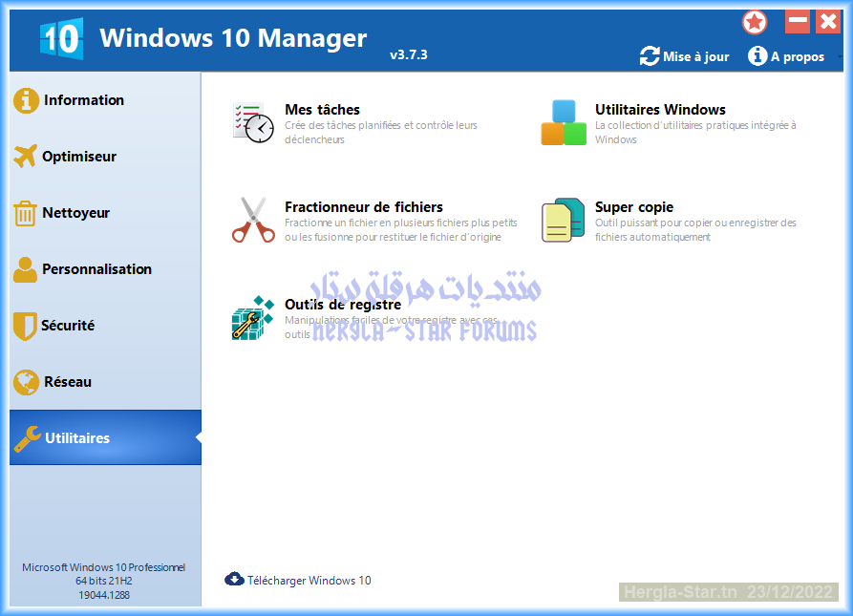
Task: Open Outils de registre cube icon
Action: pyautogui.click(x=253, y=318)
